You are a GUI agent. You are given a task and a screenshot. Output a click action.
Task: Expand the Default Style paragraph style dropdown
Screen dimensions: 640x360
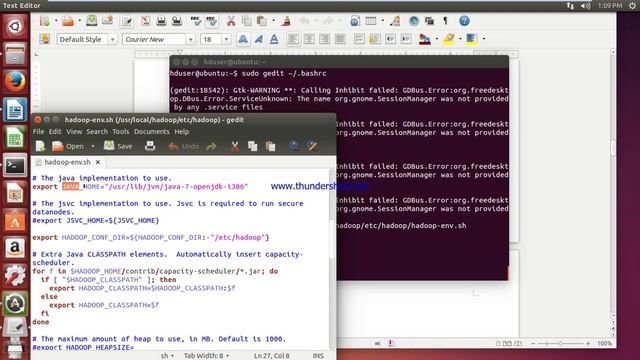click(112, 40)
